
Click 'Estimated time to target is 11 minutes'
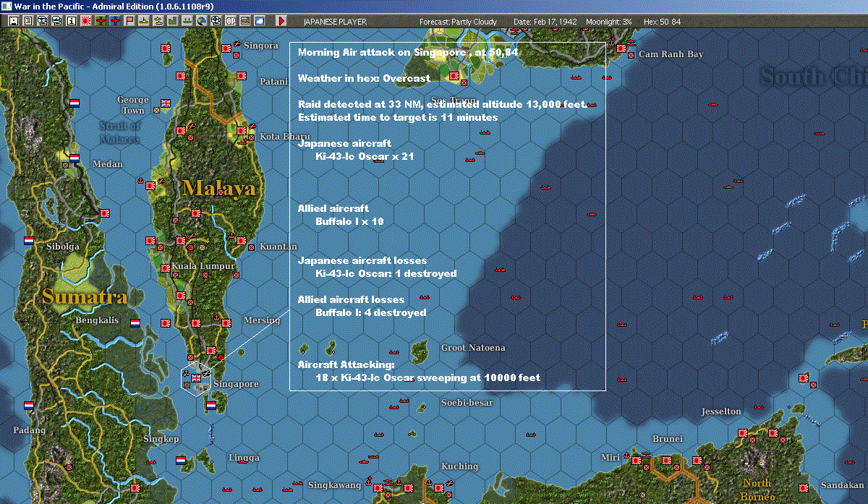398,117
